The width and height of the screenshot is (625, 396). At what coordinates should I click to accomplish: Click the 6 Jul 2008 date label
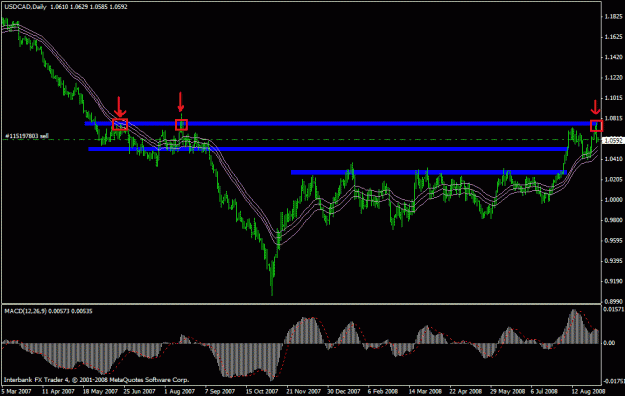[x=544, y=391]
